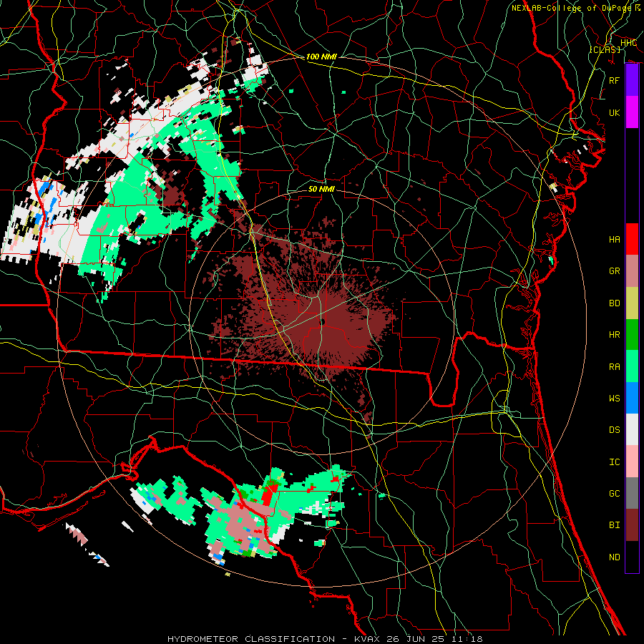The height and width of the screenshot is (644, 644).
Task: Click the RA rain legend swatch
Action: [632, 366]
